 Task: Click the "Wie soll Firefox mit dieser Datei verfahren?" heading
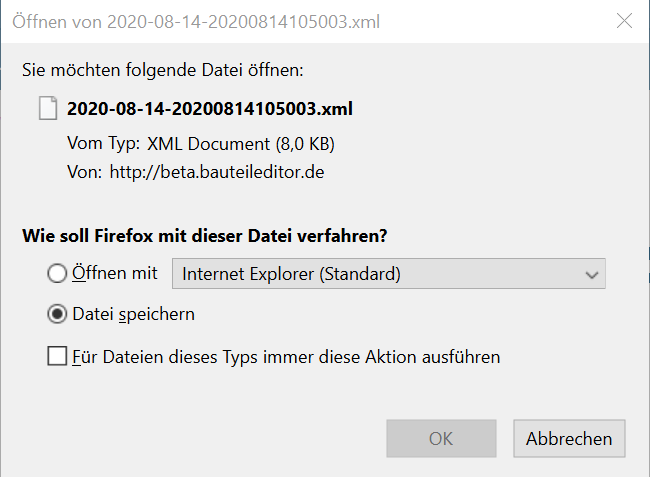pyautogui.click(x=205, y=236)
